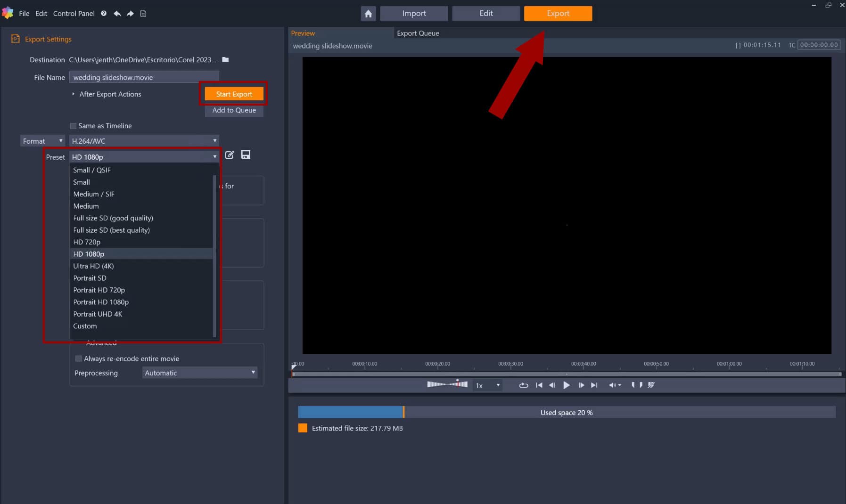
Task: Open the Control Panel menu
Action: point(74,13)
